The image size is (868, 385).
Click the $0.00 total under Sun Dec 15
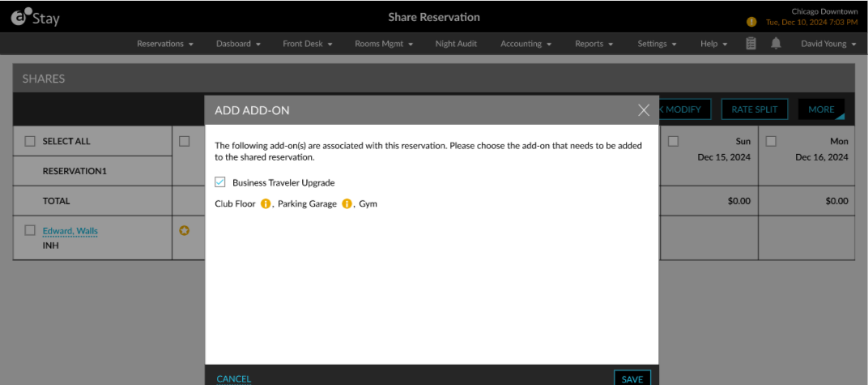tap(739, 201)
